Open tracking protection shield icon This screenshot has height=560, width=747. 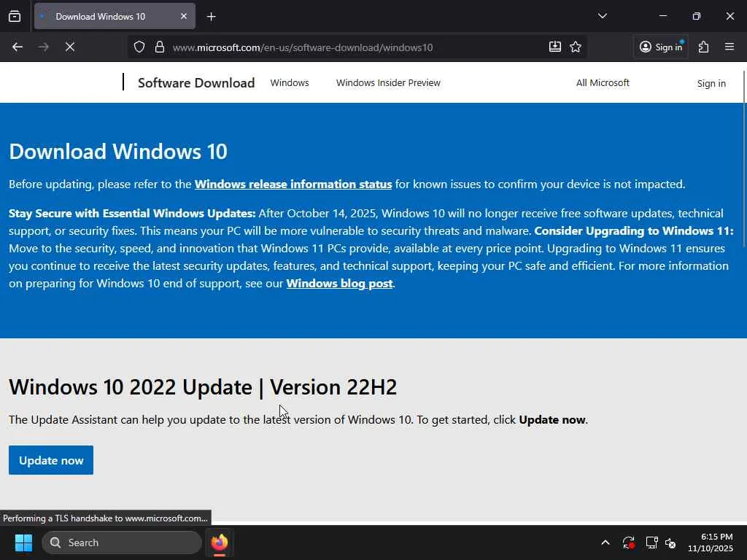click(139, 47)
